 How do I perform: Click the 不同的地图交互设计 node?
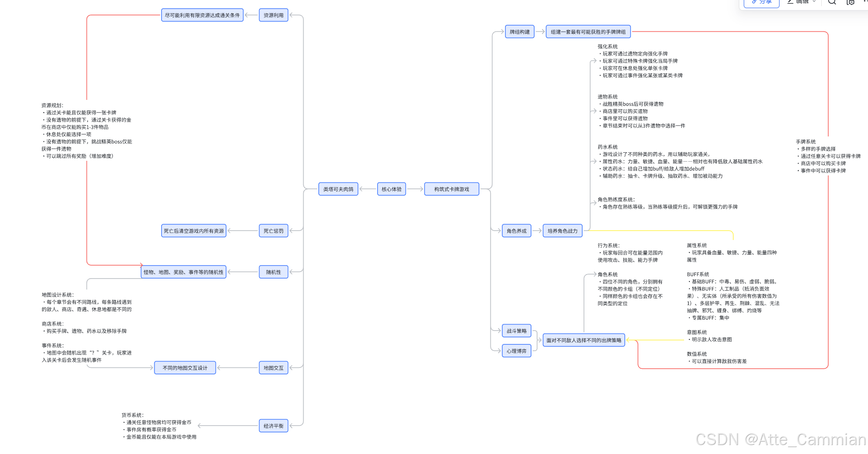pos(185,368)
